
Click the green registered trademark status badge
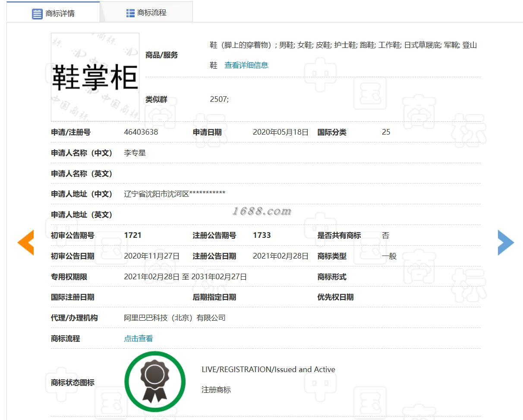tap(155, 382)
